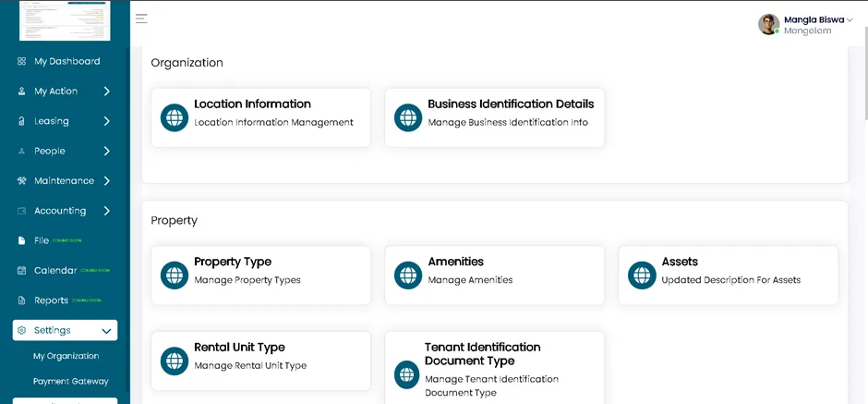Expand the Accounting menu arrow

107,211
